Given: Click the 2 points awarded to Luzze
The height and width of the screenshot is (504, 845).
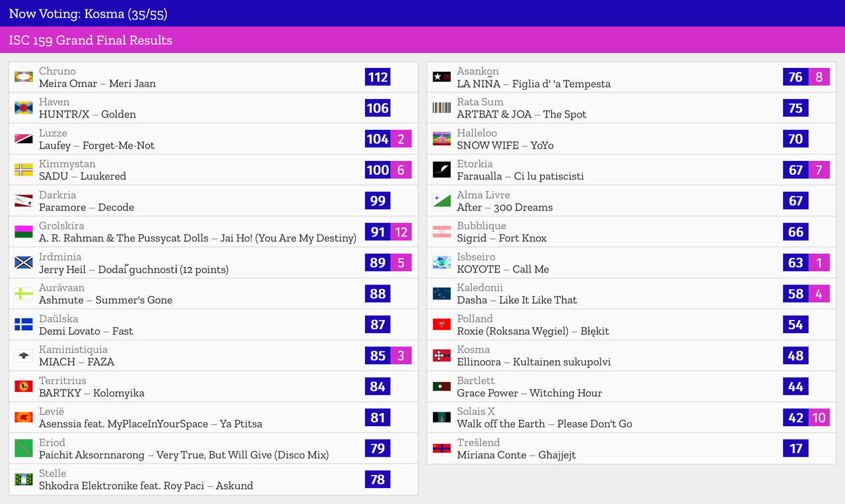Looking at the screenshot, I should [401, 139].
